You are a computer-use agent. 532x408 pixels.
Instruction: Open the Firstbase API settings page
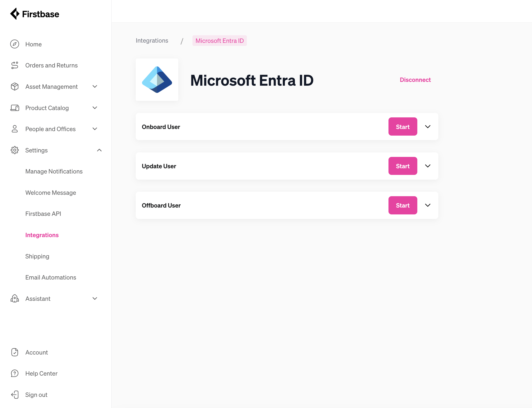43,214
